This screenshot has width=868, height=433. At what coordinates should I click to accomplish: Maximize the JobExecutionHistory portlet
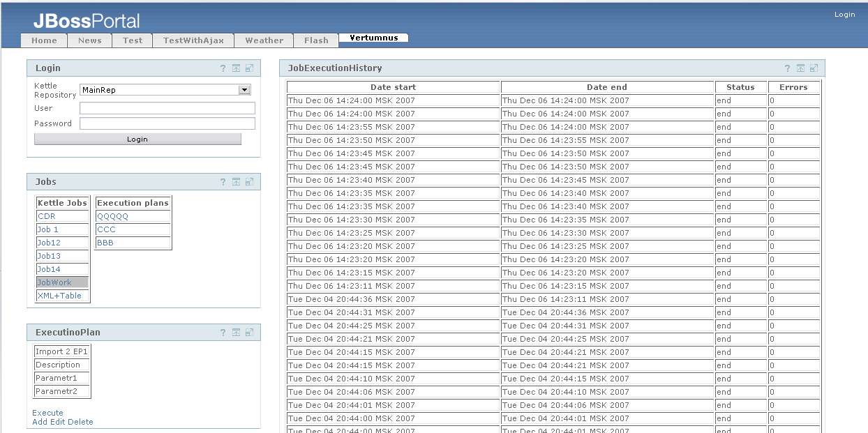pyautogui.click(x=814, y=68)
